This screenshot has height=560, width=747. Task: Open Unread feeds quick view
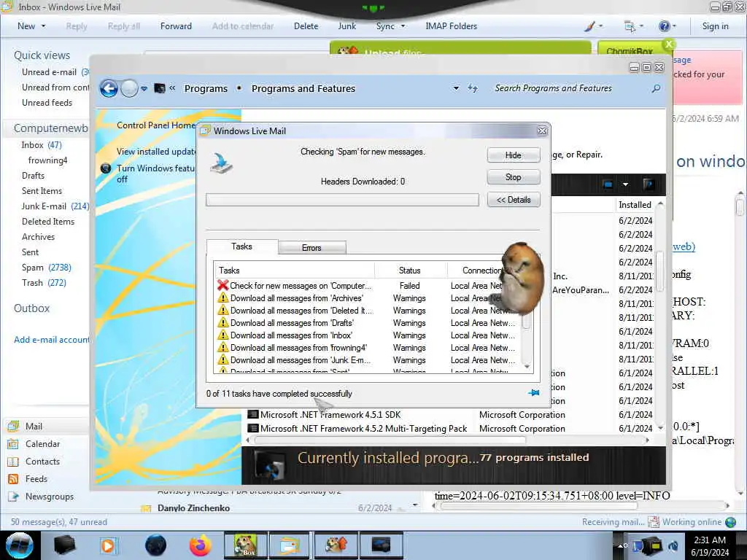[47, 102]
